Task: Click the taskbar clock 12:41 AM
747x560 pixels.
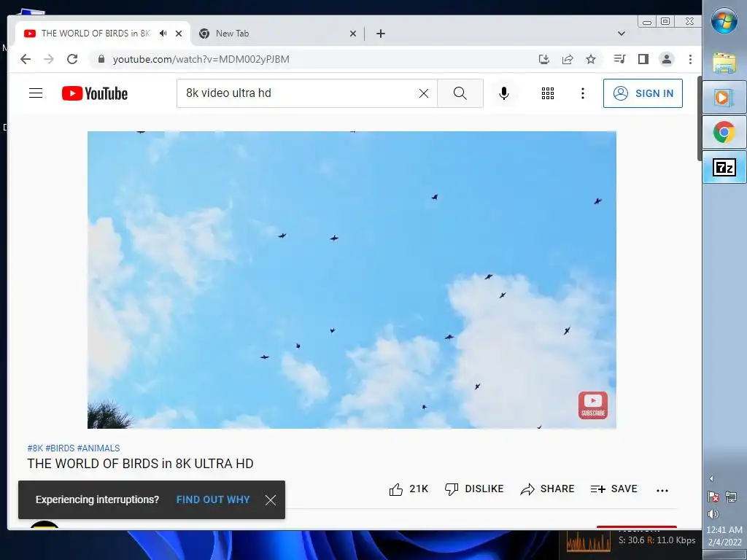Action: pos(724,529)
